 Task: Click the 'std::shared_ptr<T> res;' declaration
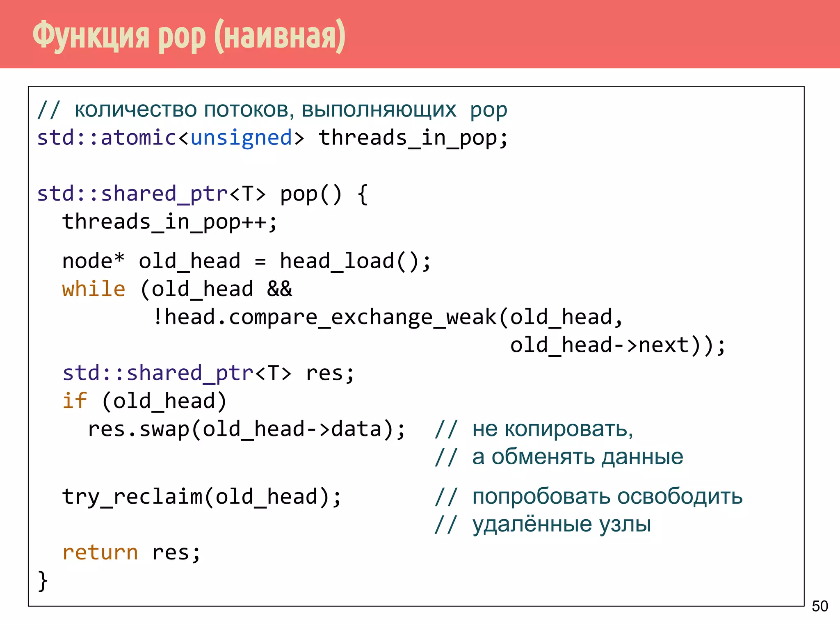(208, 373)
